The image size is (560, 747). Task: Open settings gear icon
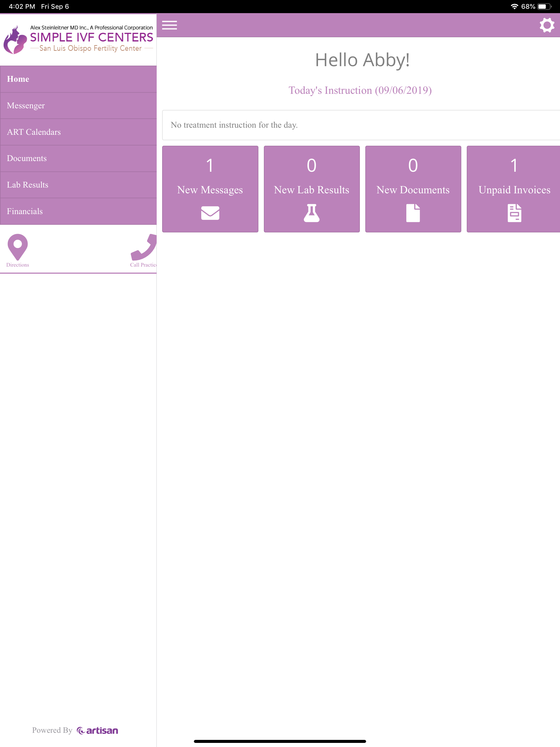547,25
